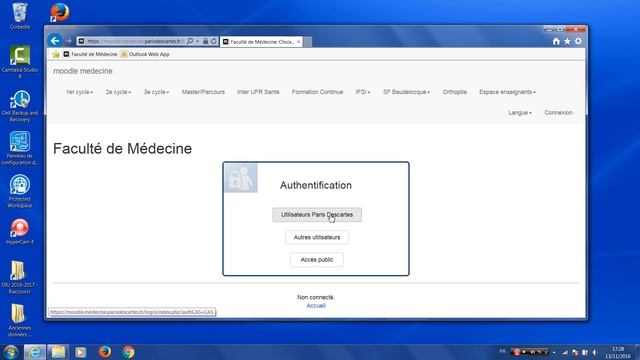Open DIU 2016-2017 Raccourci folder icon
This screenshot has height=360, width=640.
click(19, 277)
